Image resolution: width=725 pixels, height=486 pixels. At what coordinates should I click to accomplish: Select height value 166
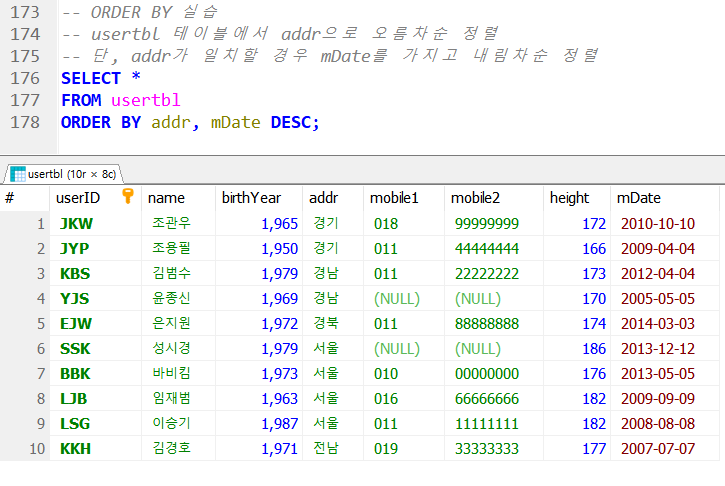point(594,249)
